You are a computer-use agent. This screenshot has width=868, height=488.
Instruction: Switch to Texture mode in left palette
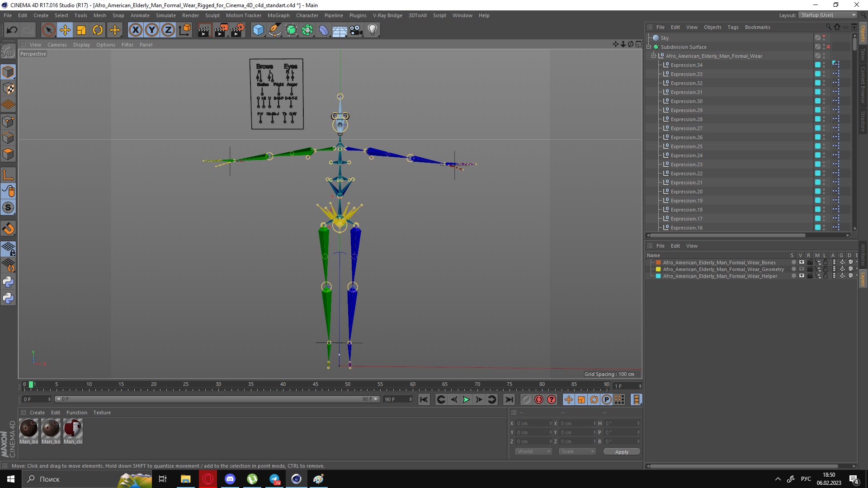8,88
